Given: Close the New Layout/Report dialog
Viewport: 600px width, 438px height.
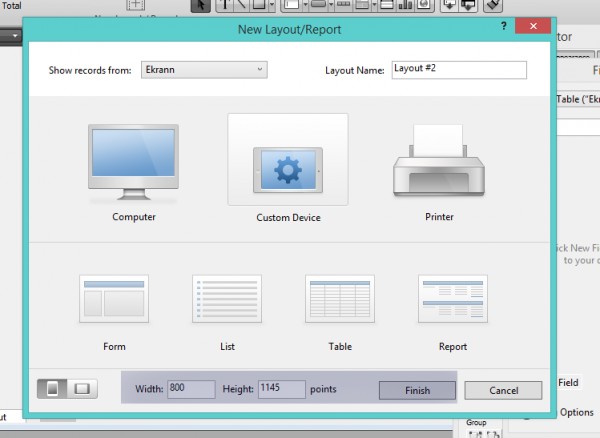Looking at the screenshot, I should (x=533, y=26).
